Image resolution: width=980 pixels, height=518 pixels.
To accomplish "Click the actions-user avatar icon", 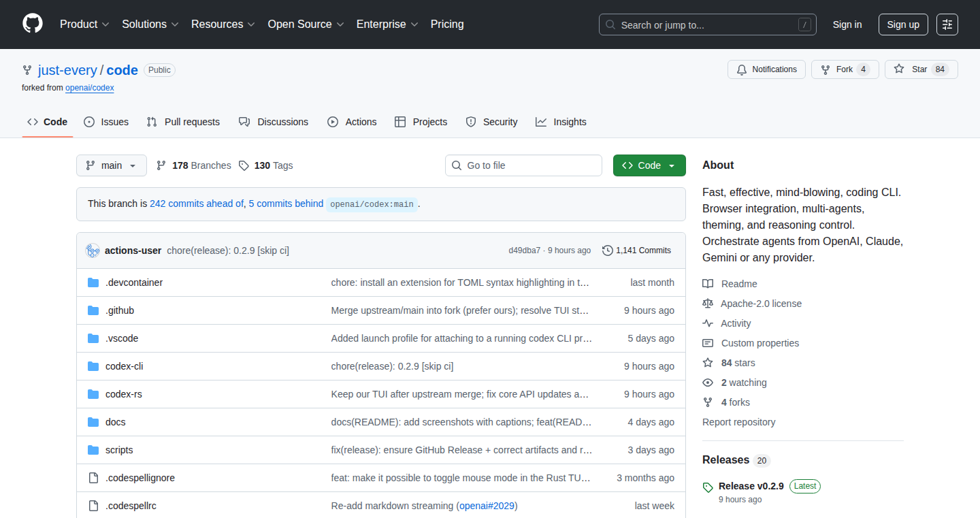I will coord(93,250).
